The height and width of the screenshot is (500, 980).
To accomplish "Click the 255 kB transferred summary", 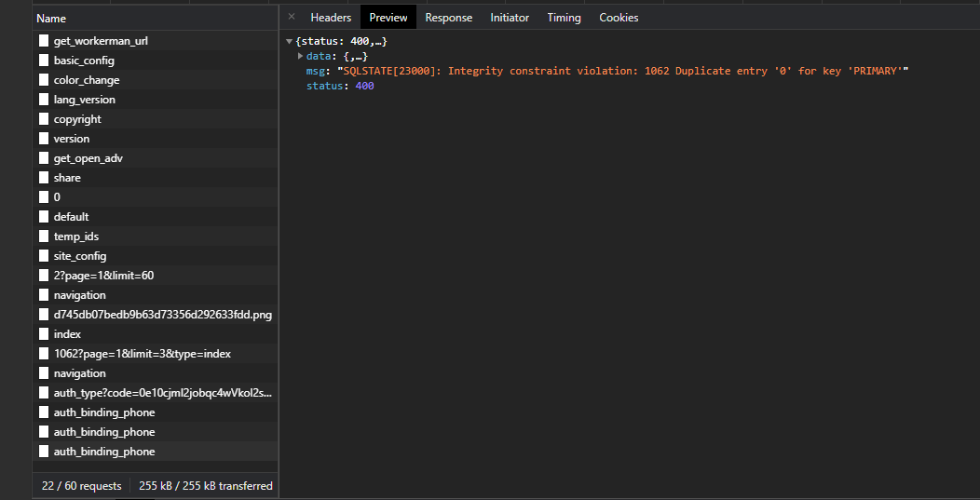I will 206,486.
